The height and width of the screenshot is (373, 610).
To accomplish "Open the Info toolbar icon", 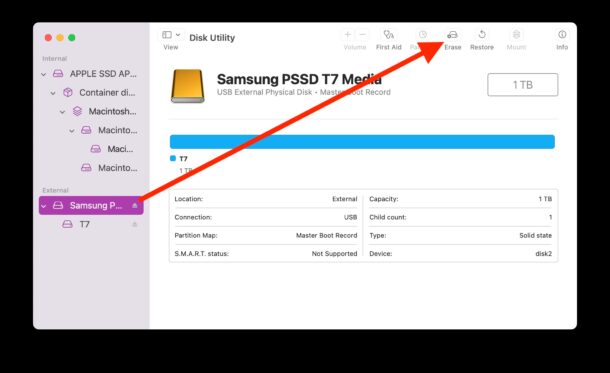I will [x=562, y=35].
